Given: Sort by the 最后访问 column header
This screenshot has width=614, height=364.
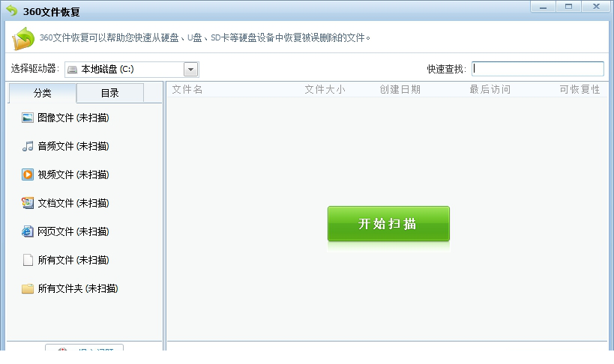Looking at the screenshot, I should tap(490, 90).
